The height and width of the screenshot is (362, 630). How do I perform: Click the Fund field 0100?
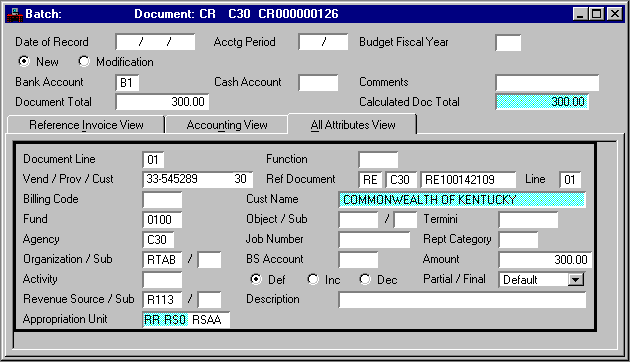(162, 220)
